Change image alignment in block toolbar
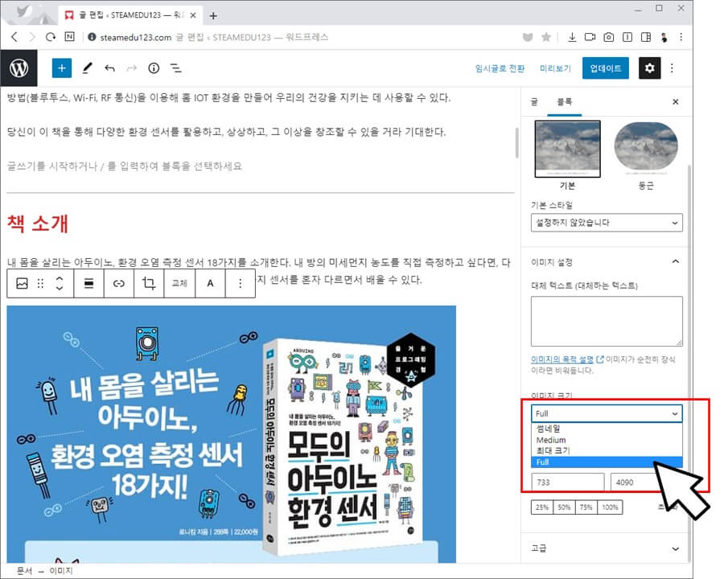 [x=88, y=283]
